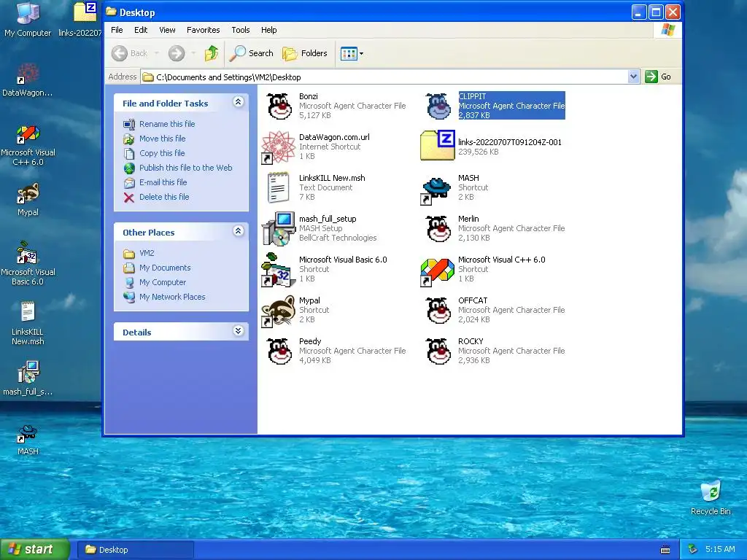Select the ROCKY agent character file icon

pos(438,351)
